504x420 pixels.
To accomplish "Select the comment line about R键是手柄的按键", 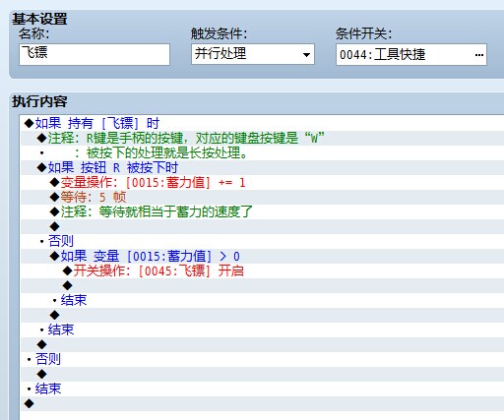I will pyautogui.click(x=263, y=138).
